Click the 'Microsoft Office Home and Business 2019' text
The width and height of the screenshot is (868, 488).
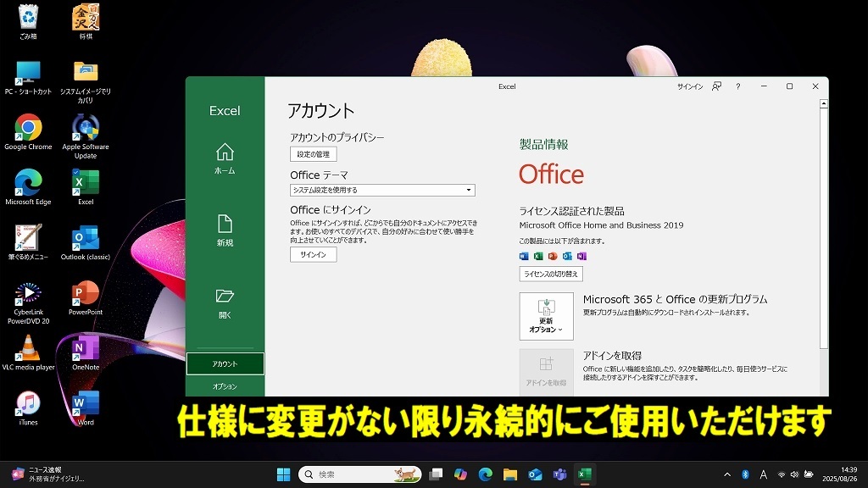601,225
